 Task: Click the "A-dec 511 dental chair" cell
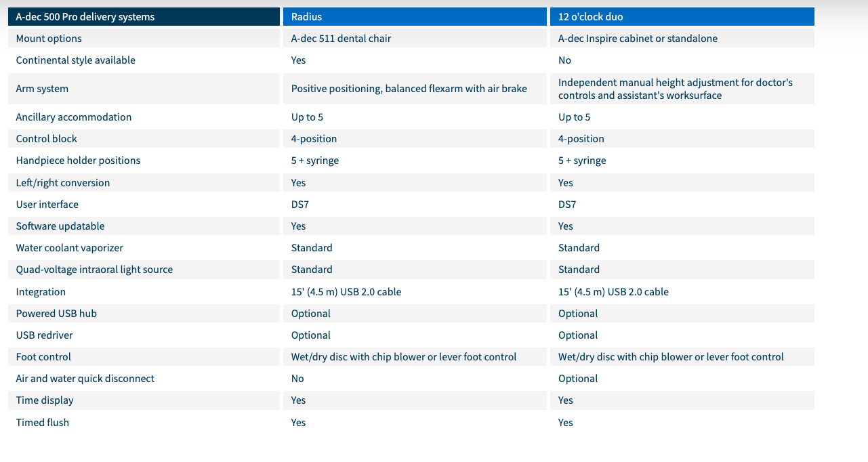coord(341,39)
